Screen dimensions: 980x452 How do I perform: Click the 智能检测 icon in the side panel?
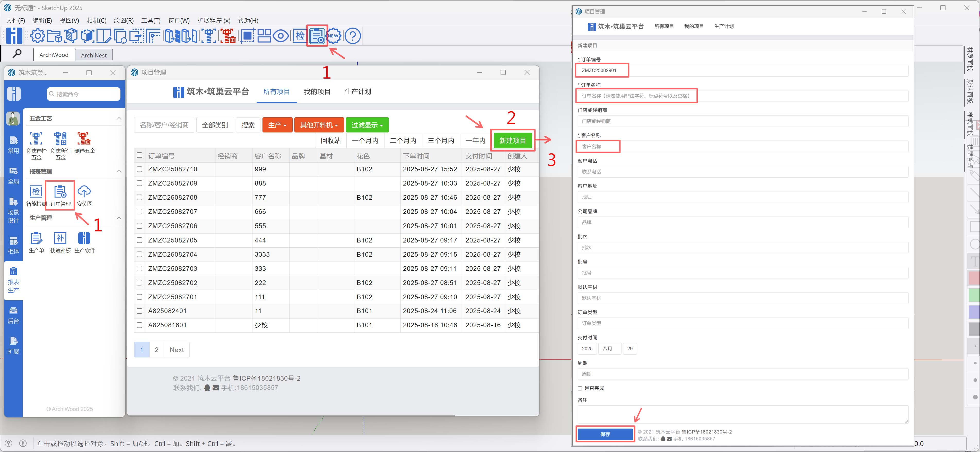(36, 191)
